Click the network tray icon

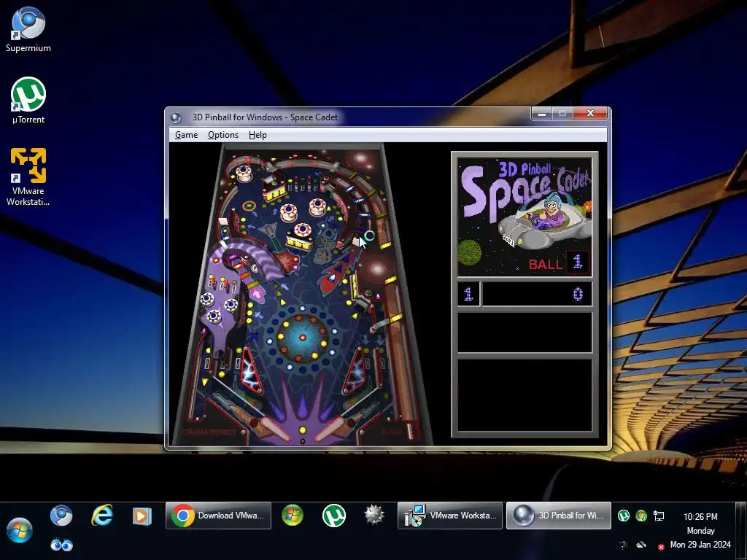(659, 516)
